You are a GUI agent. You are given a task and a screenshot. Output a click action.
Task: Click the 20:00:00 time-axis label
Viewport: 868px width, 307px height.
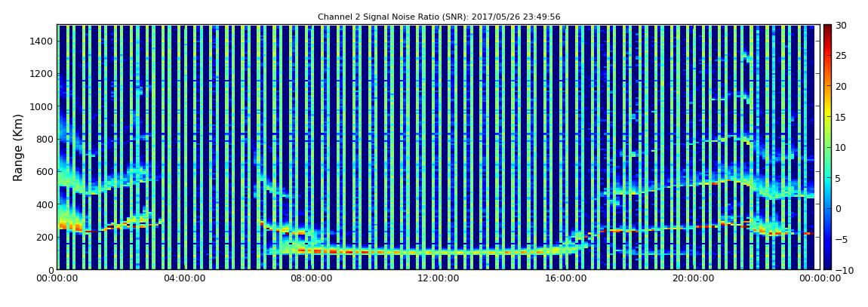(x=693, y=279)
